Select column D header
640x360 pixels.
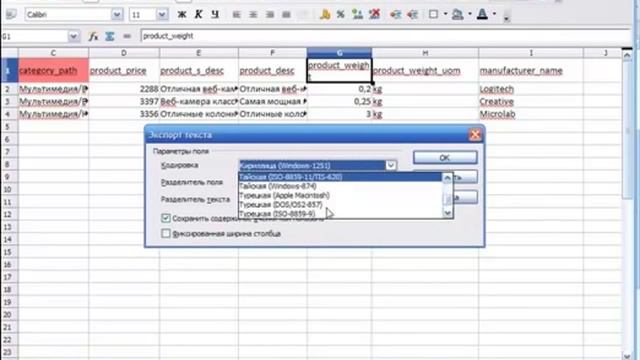[x=124, y=53]
